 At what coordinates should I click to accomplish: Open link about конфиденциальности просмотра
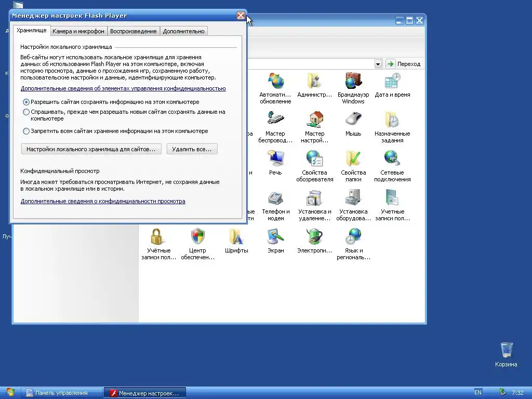[103, 201]
